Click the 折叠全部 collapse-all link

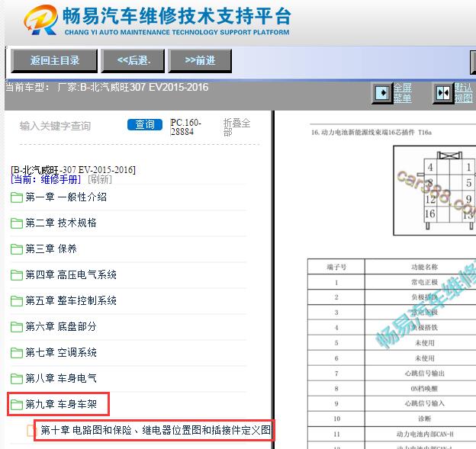point(236,127)
